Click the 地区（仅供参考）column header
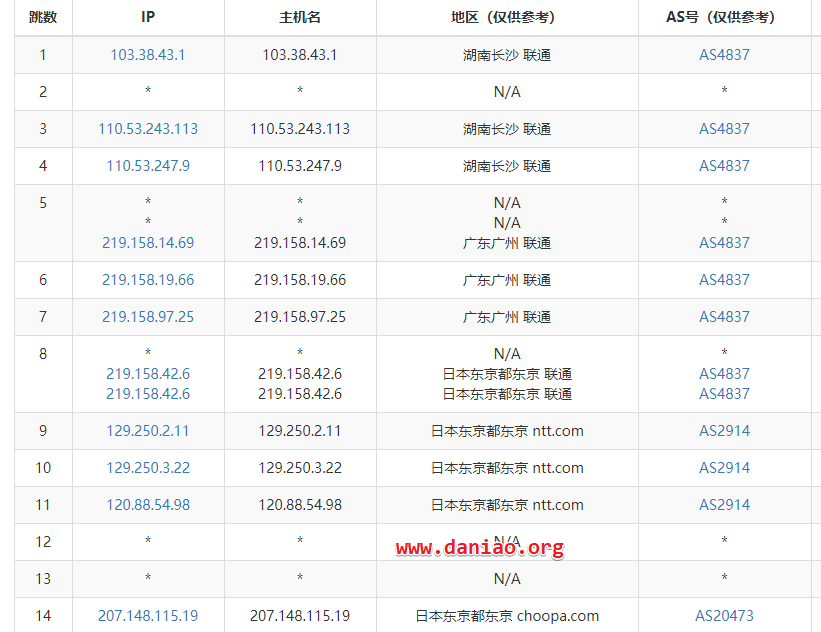821x632 pixels. [507, 17]
